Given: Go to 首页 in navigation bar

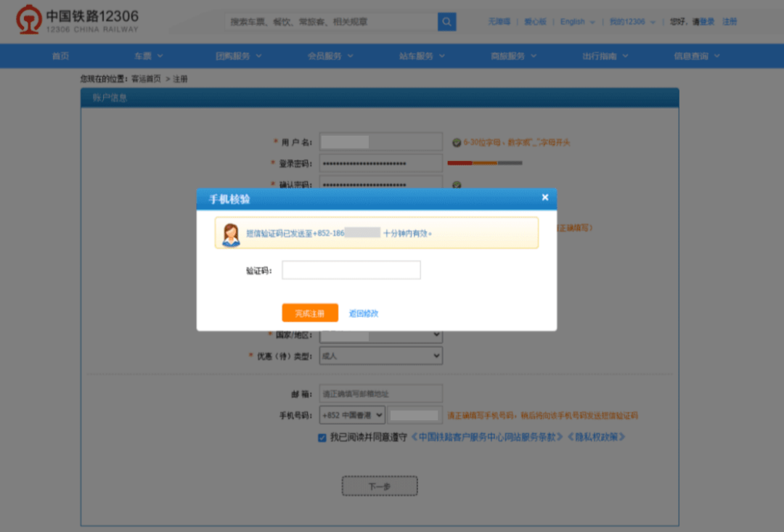Looking at the screenshot, I should click(60, 56).
